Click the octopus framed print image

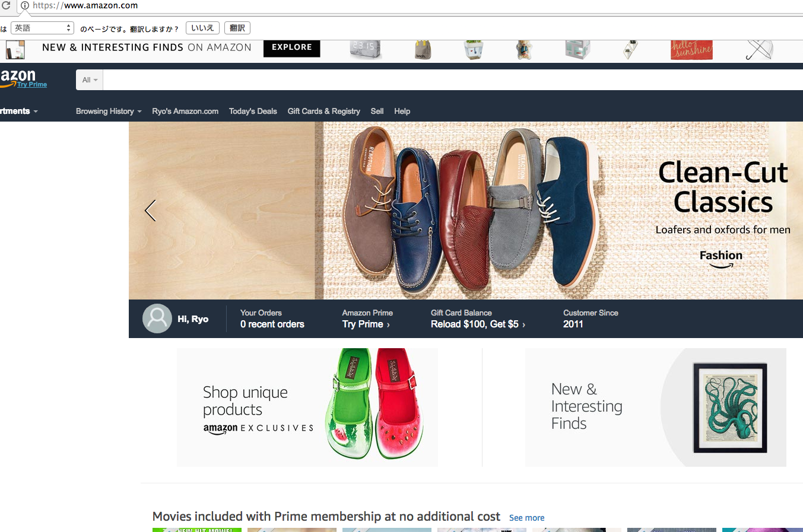pos(730,407)
